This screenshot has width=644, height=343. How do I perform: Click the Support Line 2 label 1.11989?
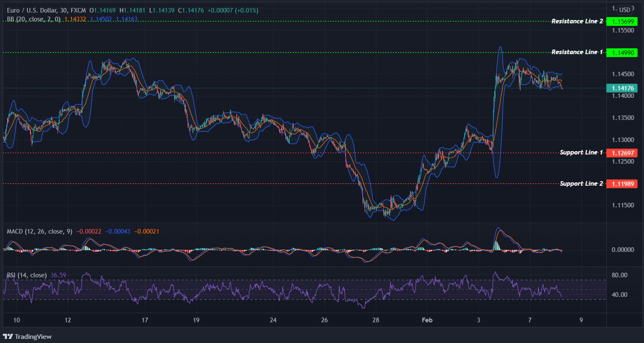(x=622, y=184)
